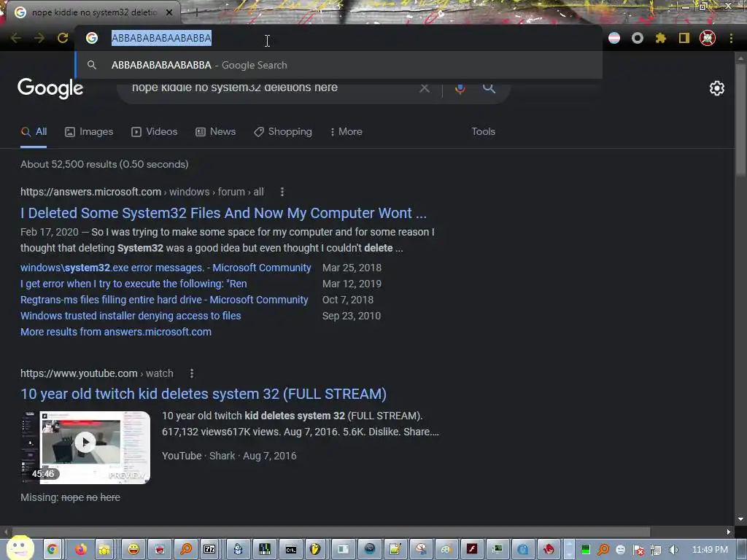Submit the search with the magnifier button
Viewport: 747px width, 560px height.
489,88
